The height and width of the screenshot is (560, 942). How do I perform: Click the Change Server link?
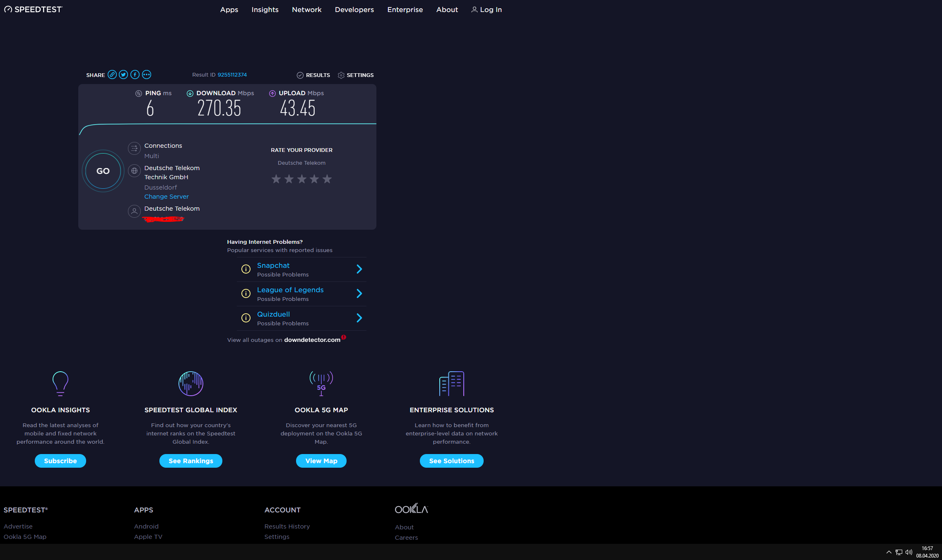(166, 197)
